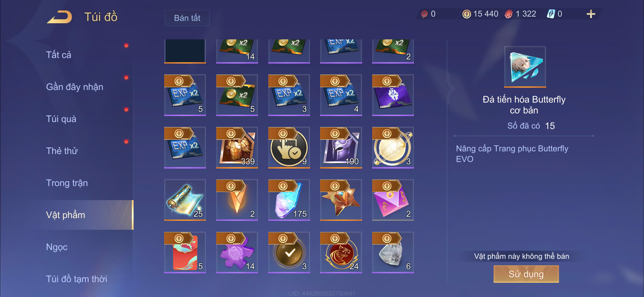644x297 pixels.
Task: Select the purple puzzle piece item
Action: (x=237, y=252)
